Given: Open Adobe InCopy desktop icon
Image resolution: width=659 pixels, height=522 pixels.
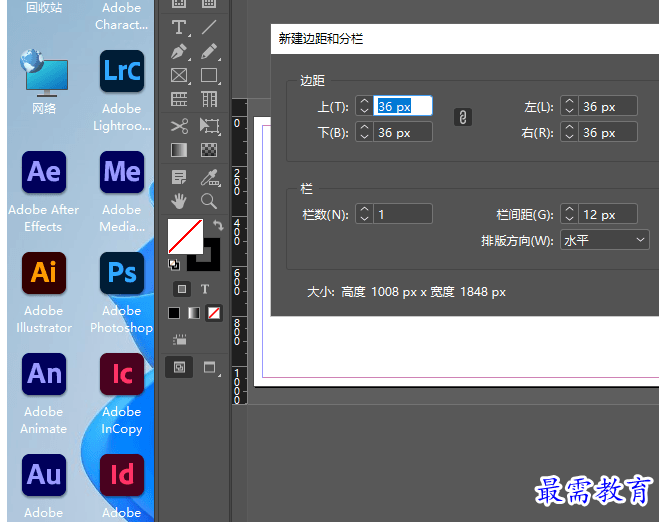Looking at the screenshot, I should [x=122, y=394].
